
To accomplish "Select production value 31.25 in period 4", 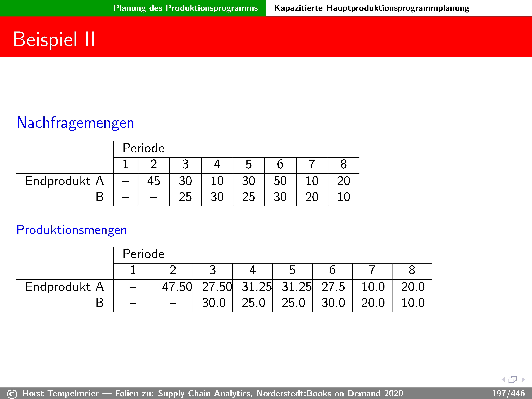I will [257, 287].
